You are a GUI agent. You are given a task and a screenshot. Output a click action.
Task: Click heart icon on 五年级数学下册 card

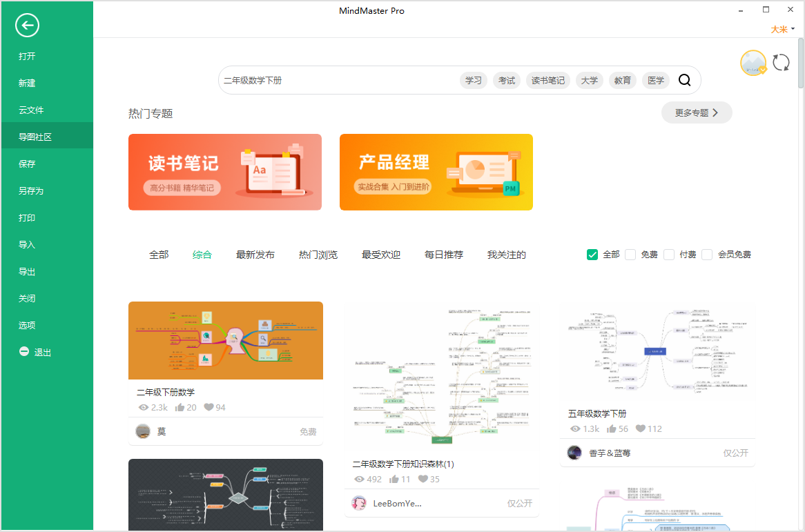[x=640, y=428]
